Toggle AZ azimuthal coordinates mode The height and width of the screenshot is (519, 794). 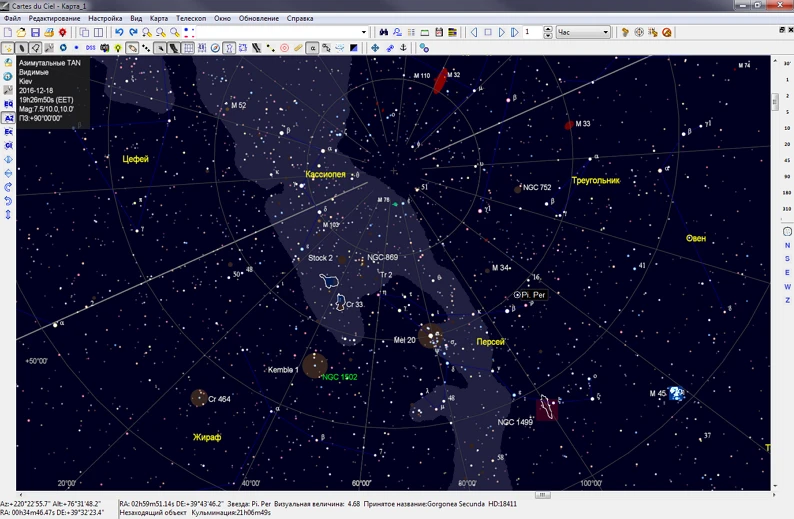click(x=8, y=118)
